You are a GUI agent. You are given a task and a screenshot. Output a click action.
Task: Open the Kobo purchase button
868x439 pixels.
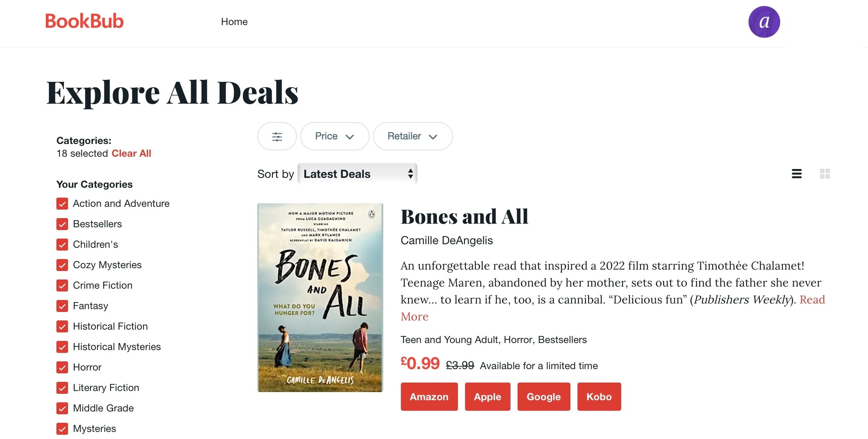click(x=599, y=397)
